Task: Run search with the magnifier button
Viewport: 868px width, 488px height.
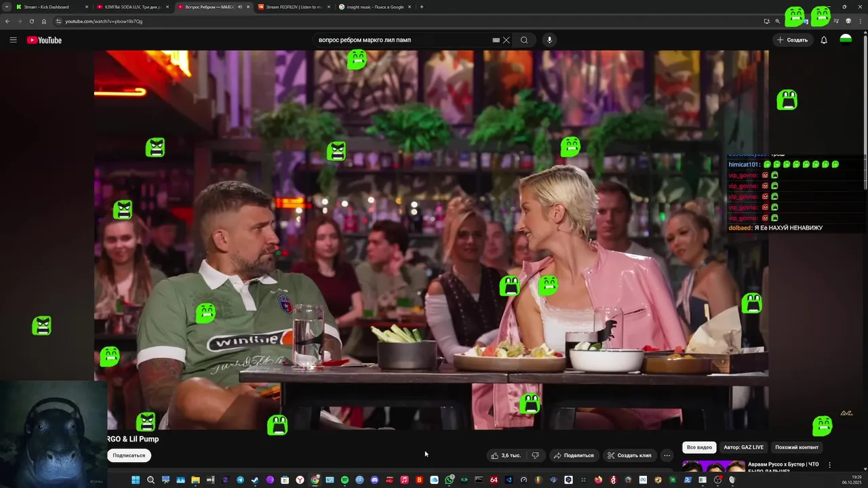Action: click(524, 40)
